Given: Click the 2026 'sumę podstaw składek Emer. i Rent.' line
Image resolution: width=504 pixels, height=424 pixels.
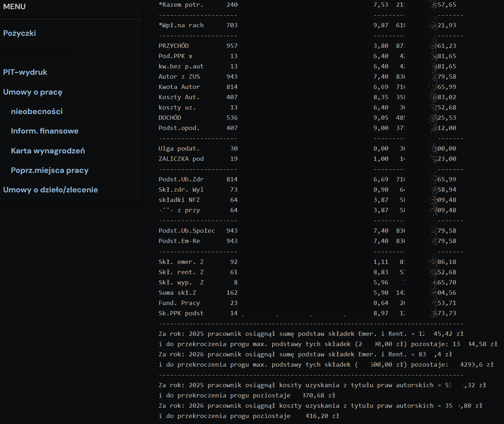Looking at the screenshot, I should (x=306, y=354).
